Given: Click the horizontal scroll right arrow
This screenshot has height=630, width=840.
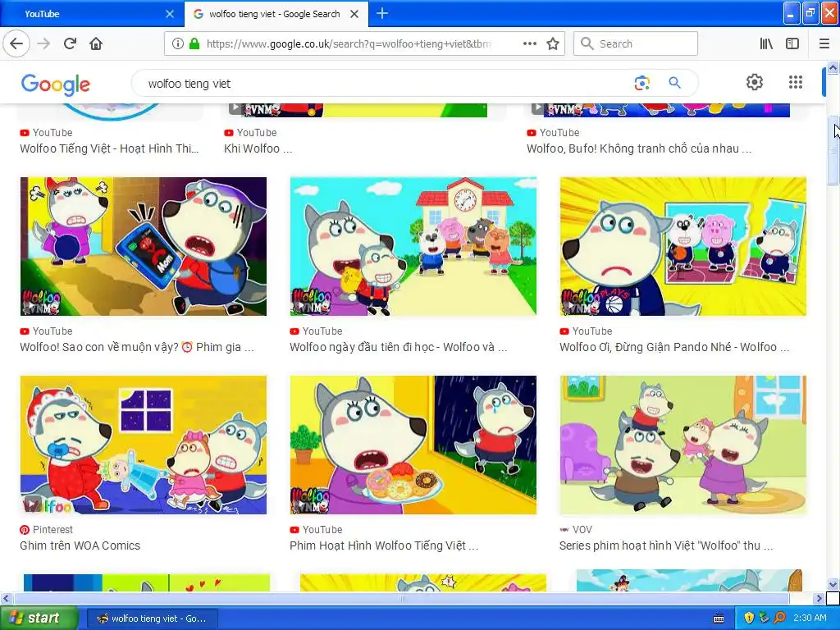Looking at the screenshot, I should (819, 598).
